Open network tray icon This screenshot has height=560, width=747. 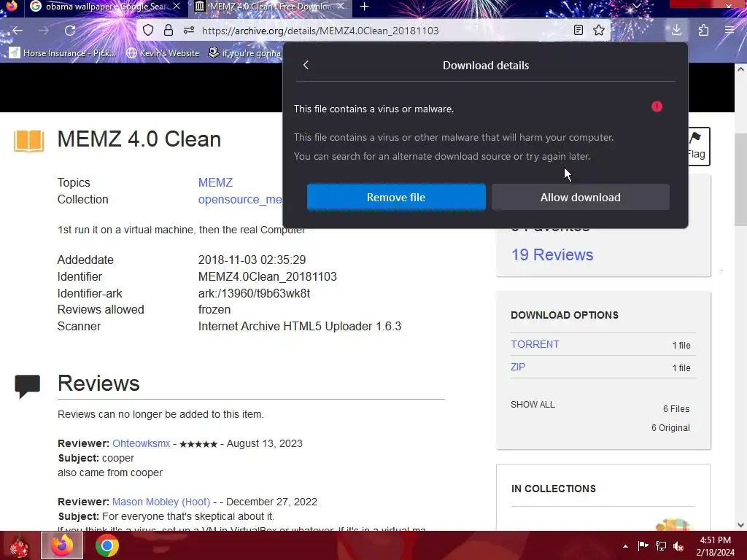[661, 546]
